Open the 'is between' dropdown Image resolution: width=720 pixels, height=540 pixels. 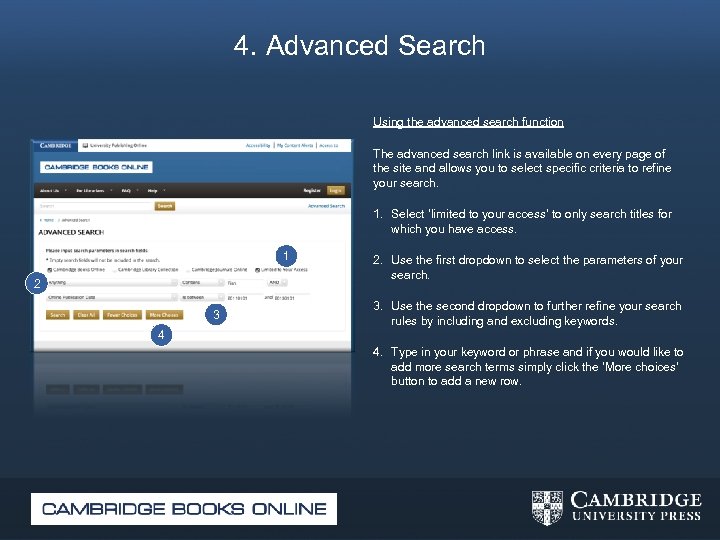[x=202, y=298]
